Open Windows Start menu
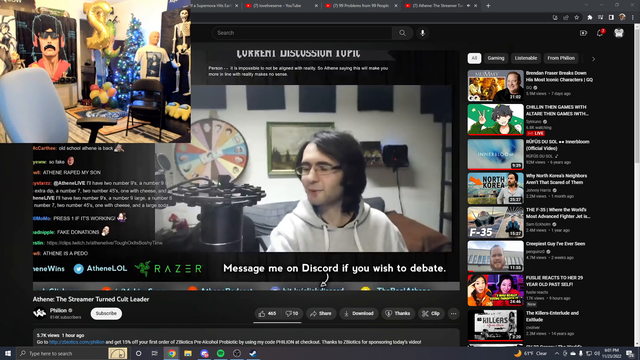The height and width of the screenshot is (360, 640). tap(8, 353)
